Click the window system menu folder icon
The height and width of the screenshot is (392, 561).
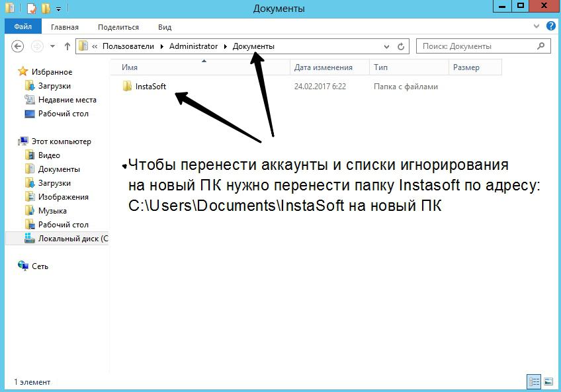(10, 8)
